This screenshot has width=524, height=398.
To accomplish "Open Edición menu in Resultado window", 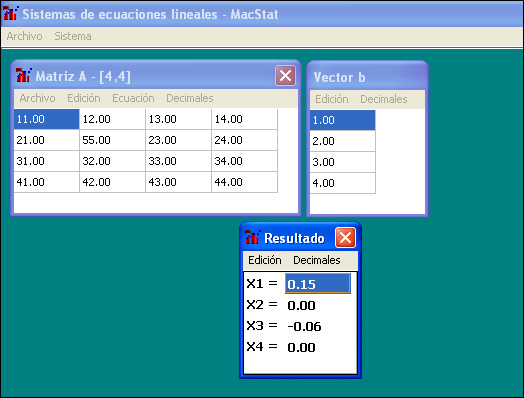I will click(x=265, y=260).
